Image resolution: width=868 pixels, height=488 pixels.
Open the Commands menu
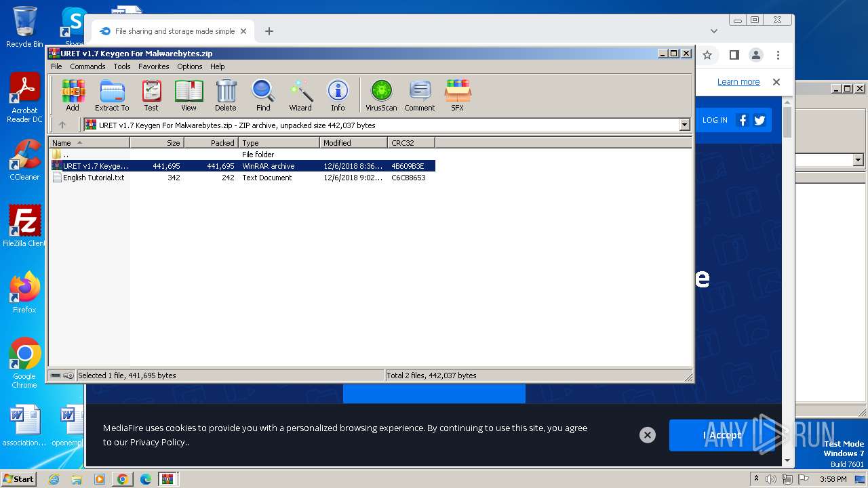point(87,66)
